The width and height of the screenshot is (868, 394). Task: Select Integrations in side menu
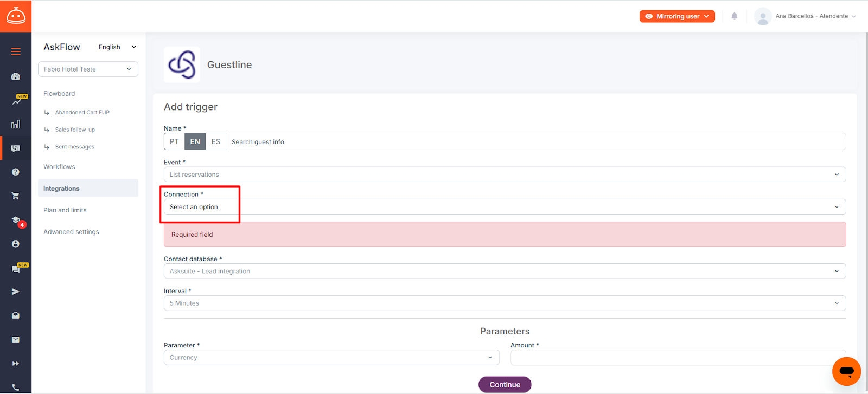(x=88, y=189)
